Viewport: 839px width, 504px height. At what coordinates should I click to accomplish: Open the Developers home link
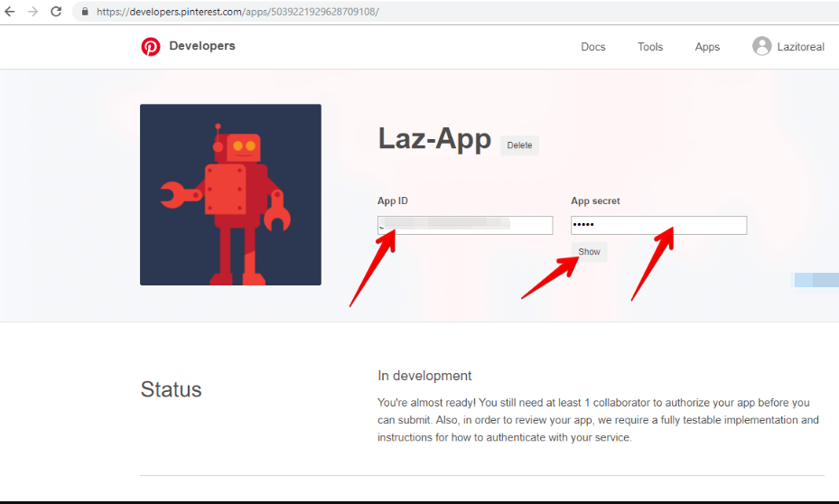201,46
